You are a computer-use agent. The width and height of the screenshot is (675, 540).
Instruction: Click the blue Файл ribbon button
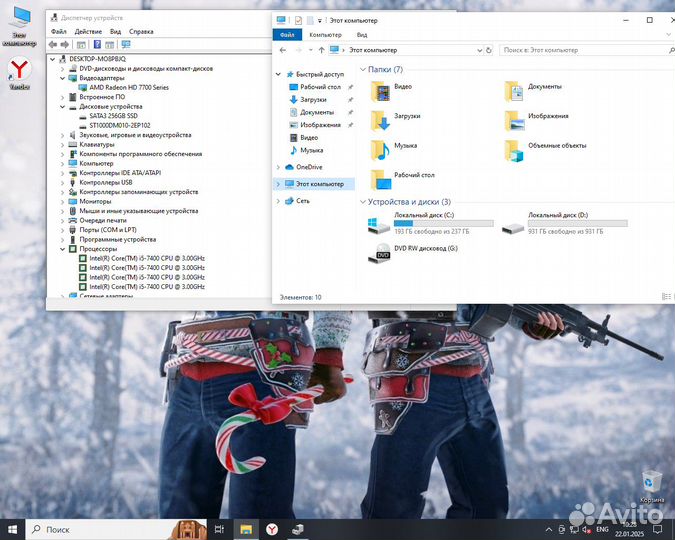coord(286,35)
